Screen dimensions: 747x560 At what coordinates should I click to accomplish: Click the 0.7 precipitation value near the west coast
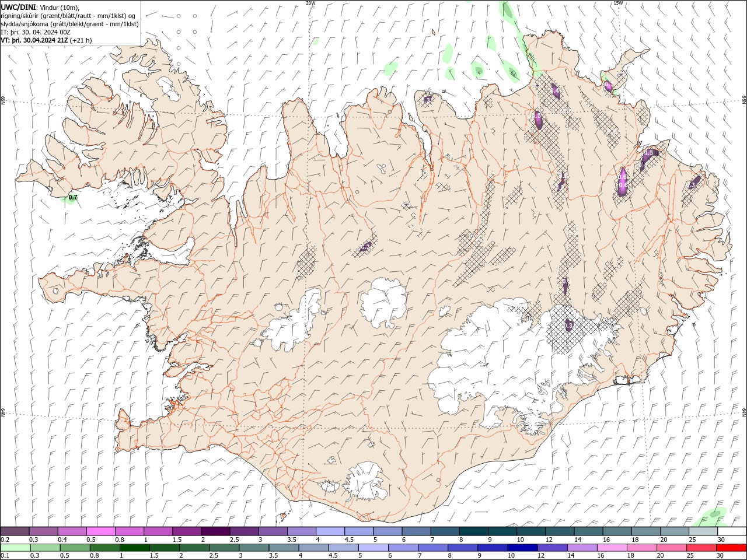73,198
